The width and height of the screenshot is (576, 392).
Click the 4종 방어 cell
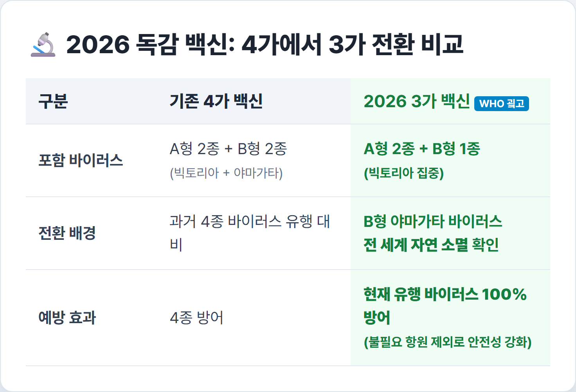[x=196, y=318]
